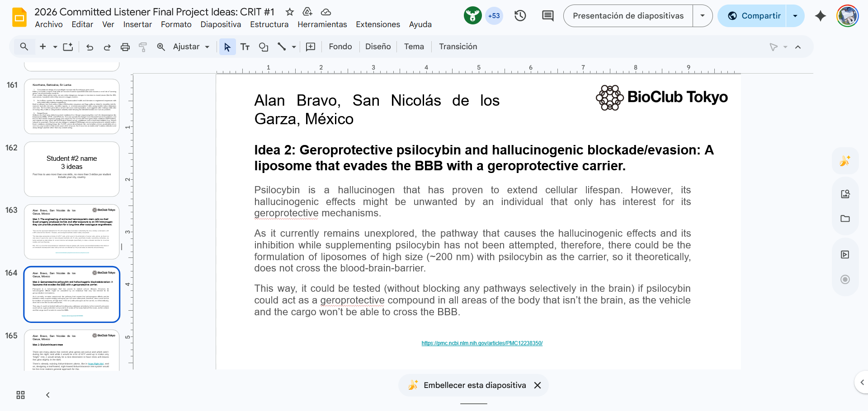The image size is (868, 411).
Task: Open the Herramientas menu
Action: [322, 24]
